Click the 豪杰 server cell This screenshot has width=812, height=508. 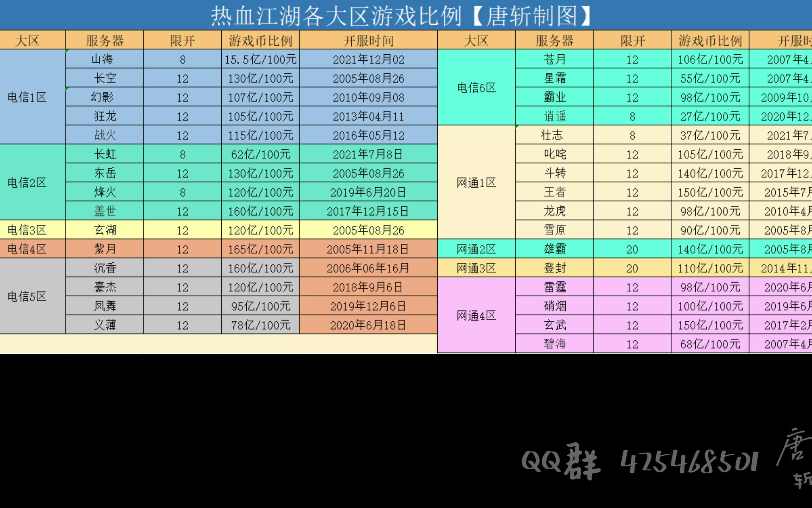pyautogui.click(x=104, y=287)
